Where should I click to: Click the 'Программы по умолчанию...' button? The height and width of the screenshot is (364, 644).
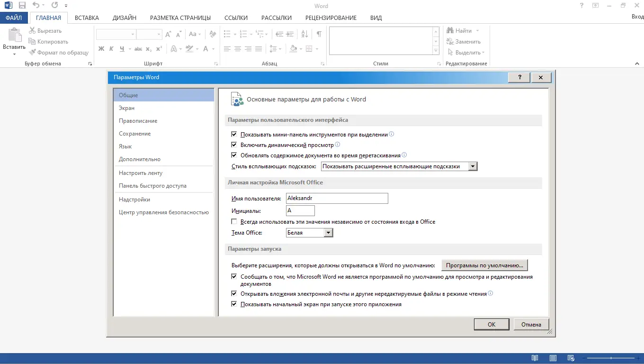[x=484, y=265]
